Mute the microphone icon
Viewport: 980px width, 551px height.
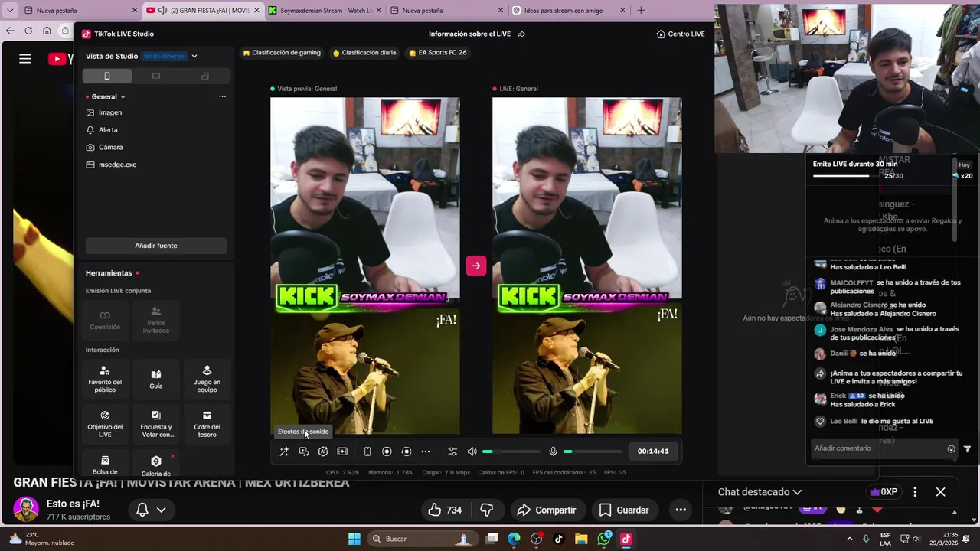(553, 452)
